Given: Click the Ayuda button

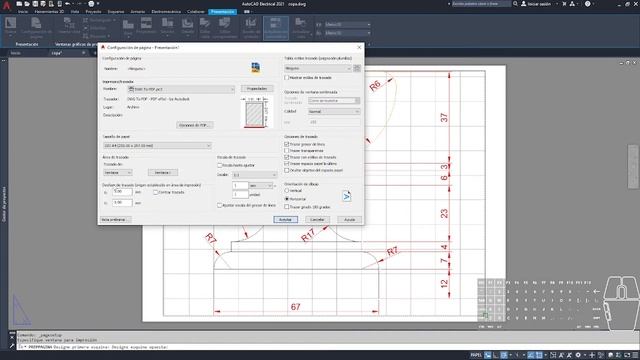Looking at the screenshot, I should pos(349,220).
